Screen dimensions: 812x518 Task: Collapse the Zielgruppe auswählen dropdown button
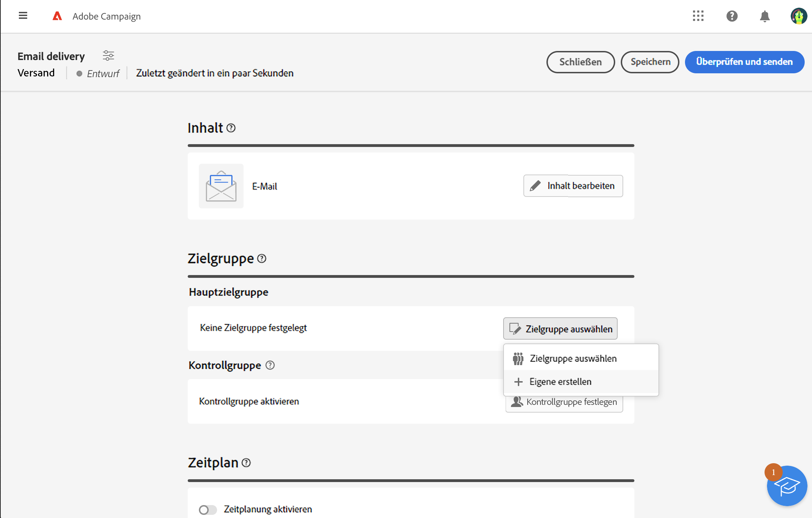560,328
